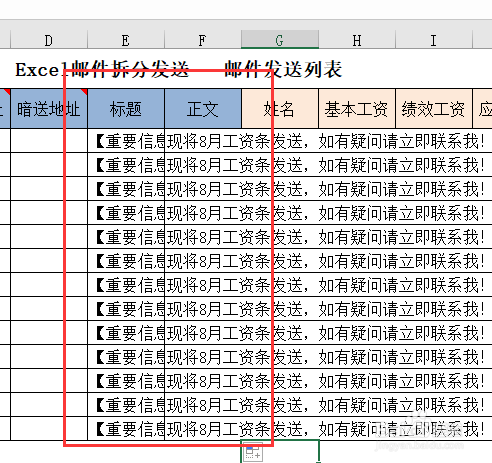Select column I header

[434, 40]
